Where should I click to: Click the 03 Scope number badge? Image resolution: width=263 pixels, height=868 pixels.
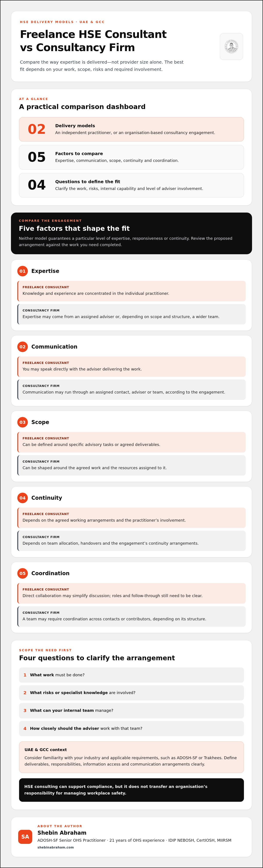tap(23, 422)
